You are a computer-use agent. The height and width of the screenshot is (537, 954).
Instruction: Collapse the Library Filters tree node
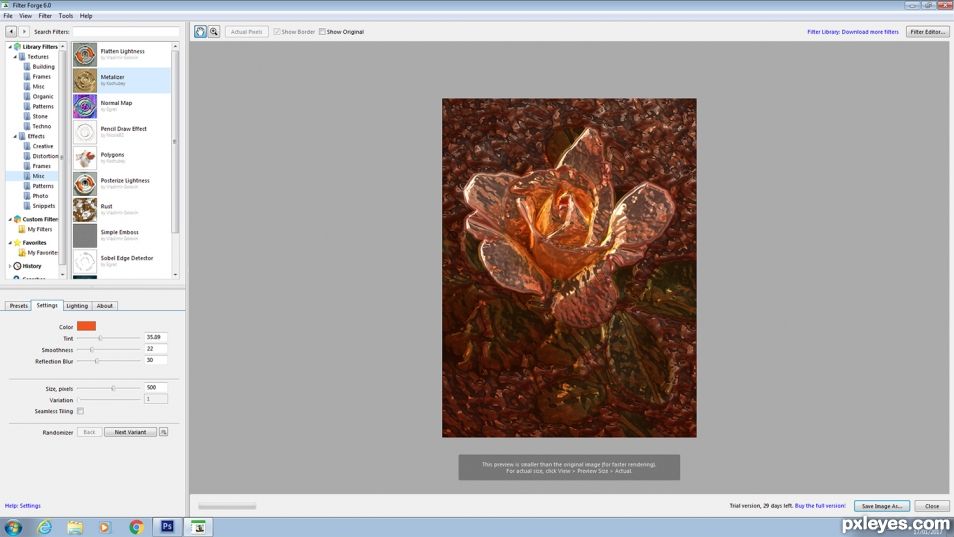[x=10, y=46]
